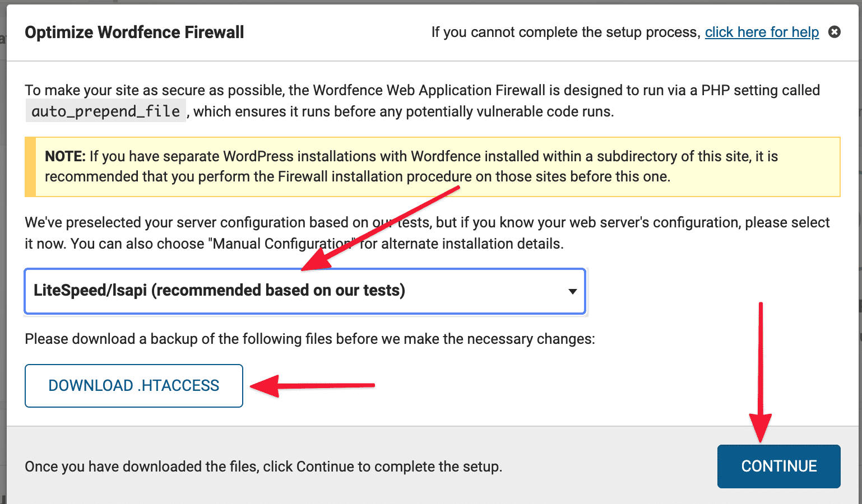The width and height of the screenshot is (862, 504).
Task: Activate the .htaccess download button
Action: tap(133, 385)
